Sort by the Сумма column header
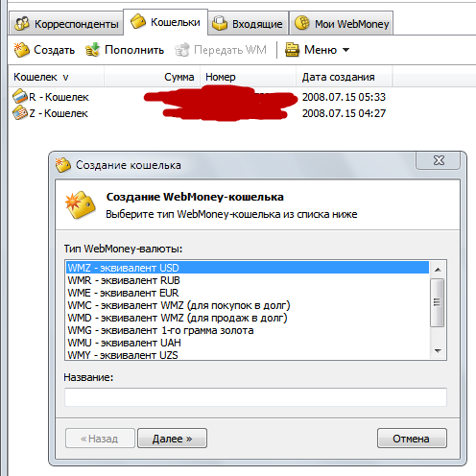The image size is (476, 476). (x=152, y=77)
